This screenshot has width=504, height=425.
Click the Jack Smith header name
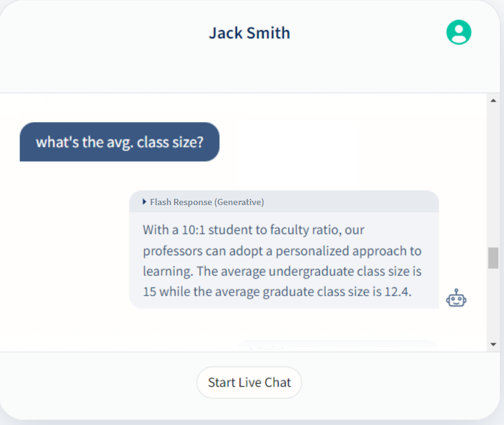[249, 33]
